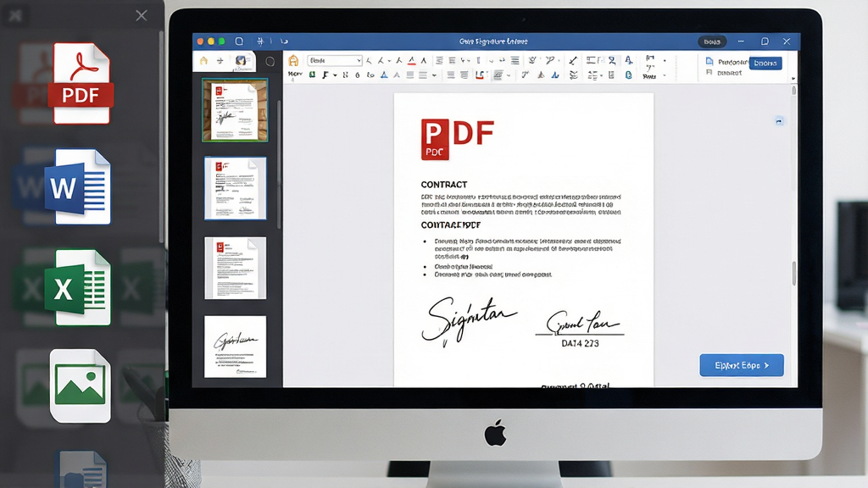Image resolution: width=868 pixels, height=488 pixels.
Task: Click the red underline U icon
Action: point(480,75)
